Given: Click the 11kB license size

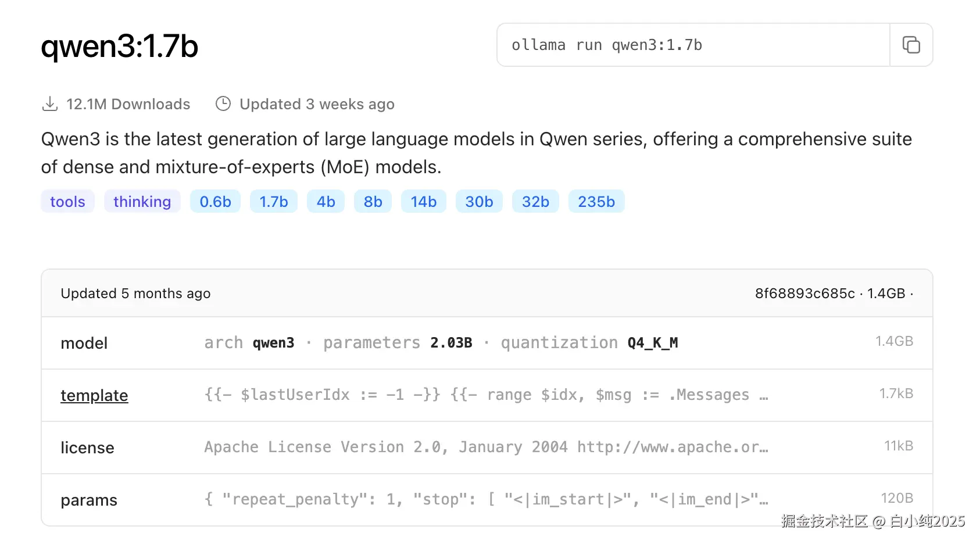Looking at the screenshot, I should pos(899,446).
